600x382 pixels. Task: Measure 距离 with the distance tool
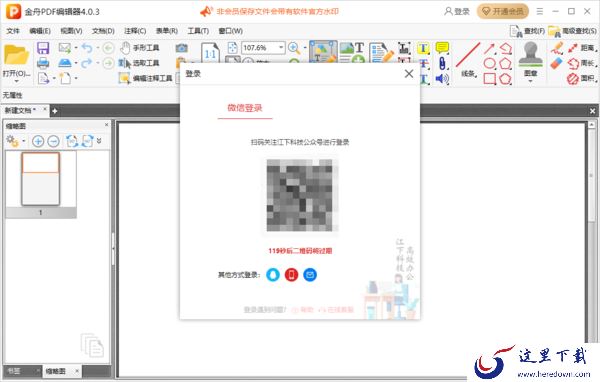click(582, 48)
